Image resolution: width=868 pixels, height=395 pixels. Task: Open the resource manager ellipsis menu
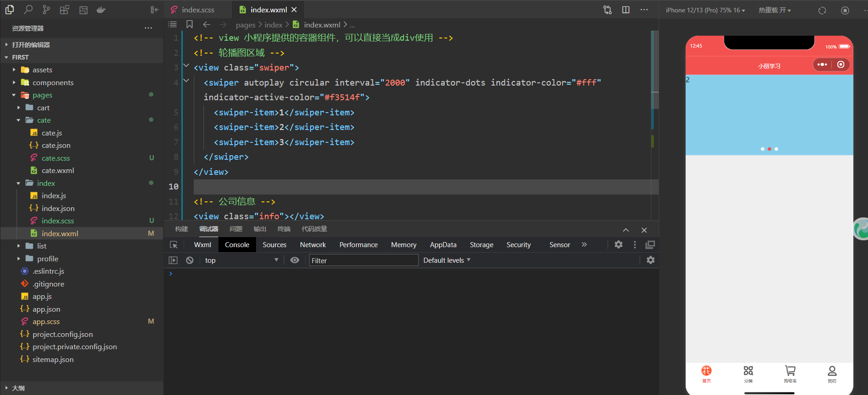tap(148, 28)
